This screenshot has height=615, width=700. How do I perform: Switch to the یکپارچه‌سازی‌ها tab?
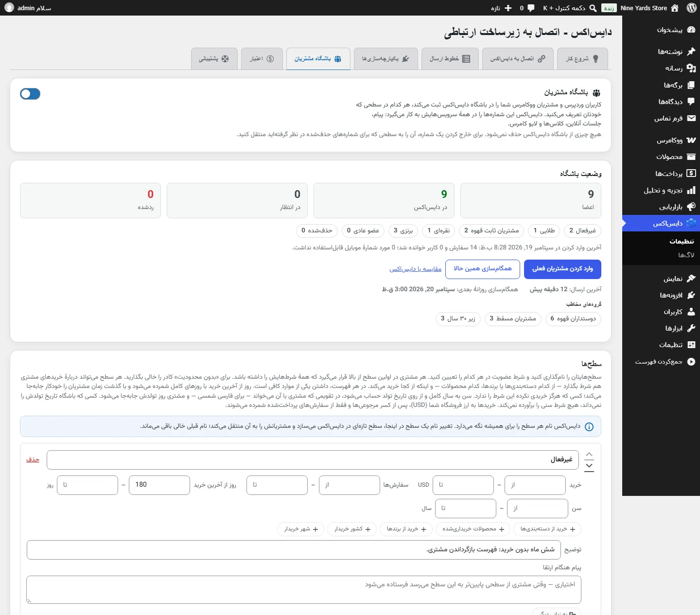point(385,59)
